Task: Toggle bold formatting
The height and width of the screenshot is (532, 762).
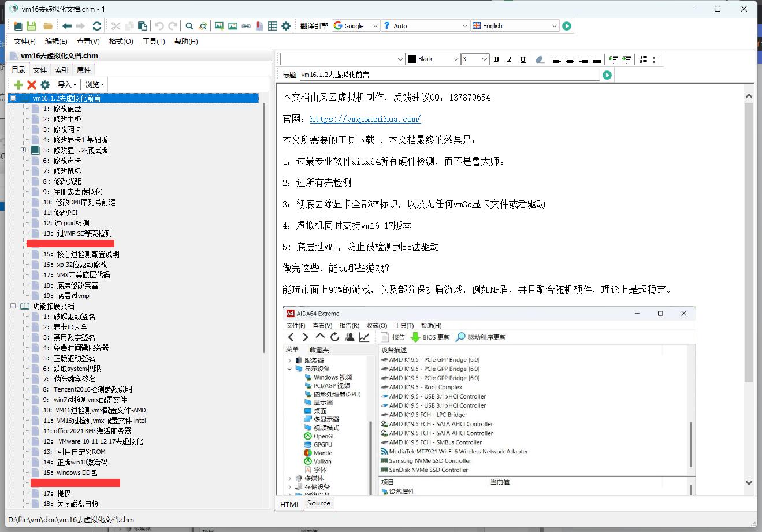Action: (x=496, y=59)
